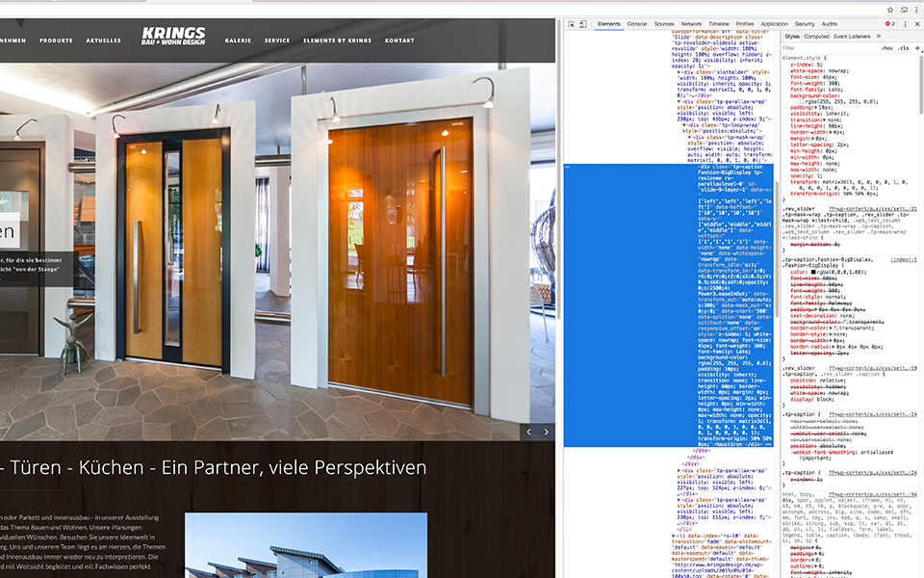This screenshot has width=924, height=578.
Task: Click the element.style rule header
Action: [x=805, y=58]
